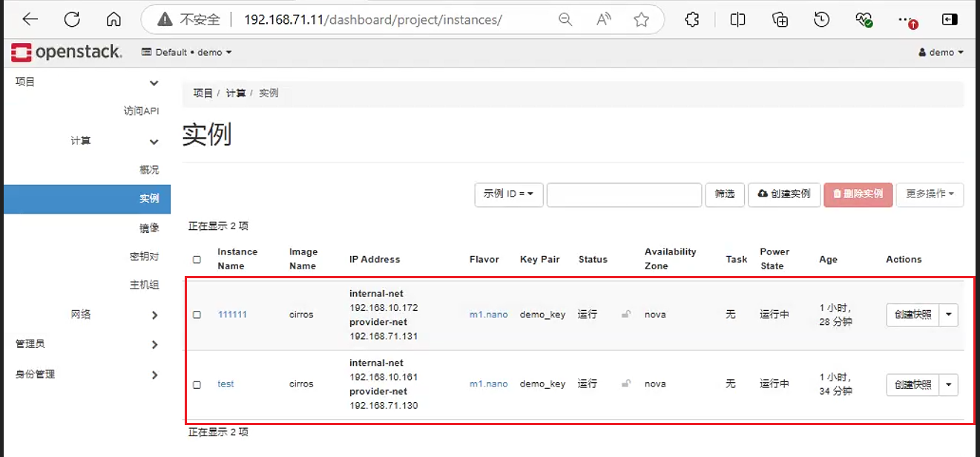Open the 示例 ID = filter dropdown
This screenshot has height=457, width=980.
pos(509,194)
